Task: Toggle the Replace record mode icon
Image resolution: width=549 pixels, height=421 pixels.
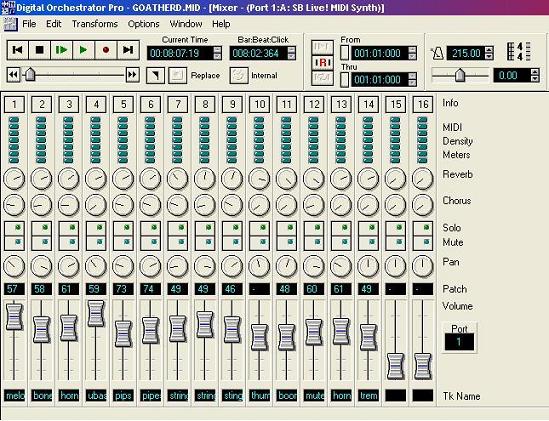Action: tap(178, 75)
